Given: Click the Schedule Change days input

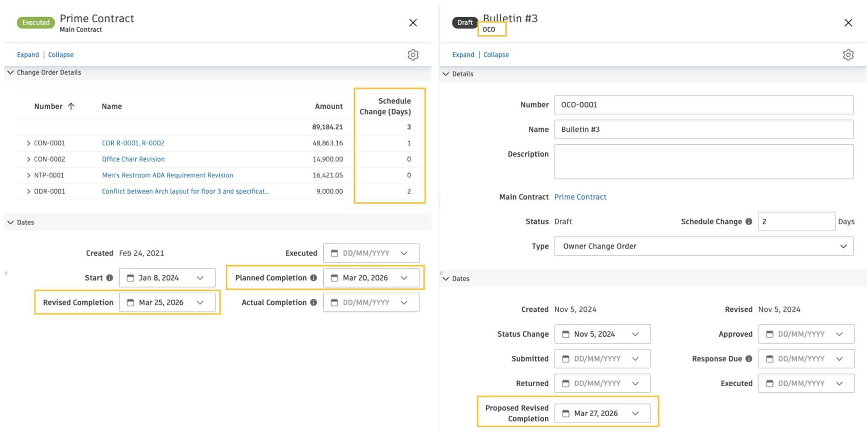Looking at the screenshot, I should [796, 221].
